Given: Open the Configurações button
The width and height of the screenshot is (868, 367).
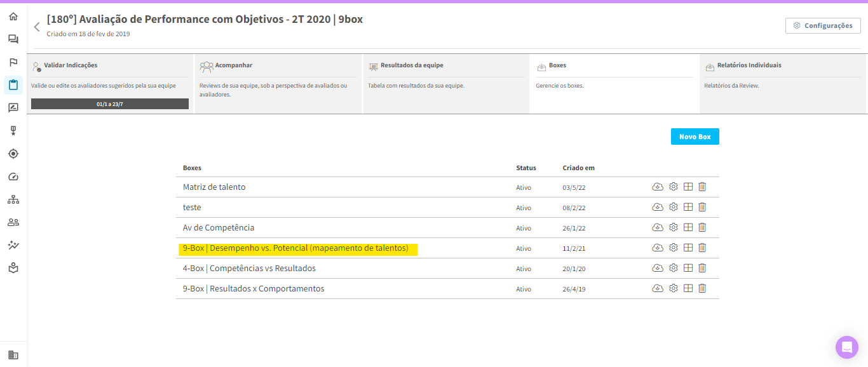Looking at the screenshot, I should tap(823, 25).
